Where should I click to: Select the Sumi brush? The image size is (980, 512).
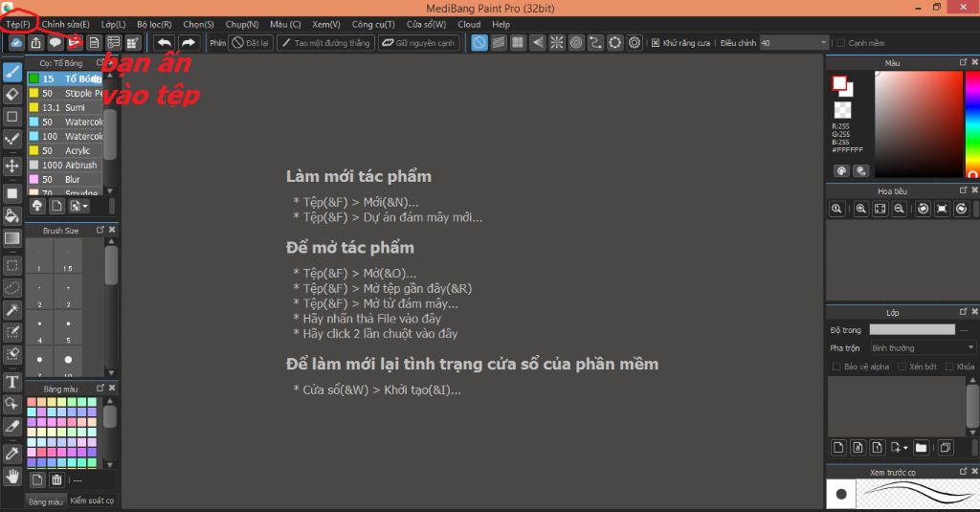pyautogui.click(x=64, y=107)
